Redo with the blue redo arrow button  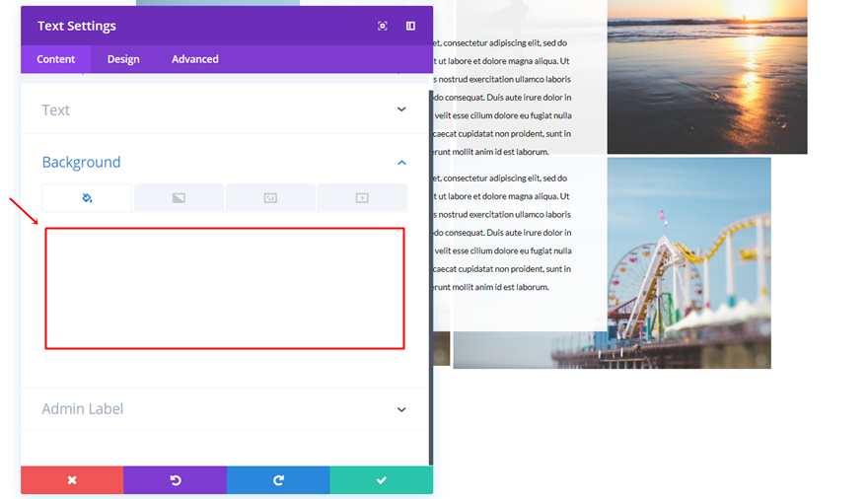pyautogui.click(x=278, y=480)
